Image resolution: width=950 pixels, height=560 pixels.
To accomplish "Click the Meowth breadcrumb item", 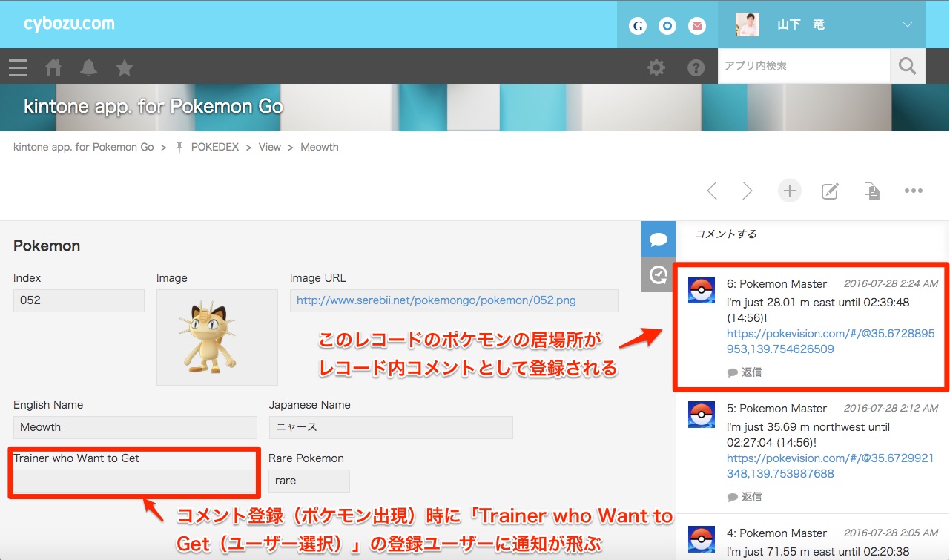I will (320, 147).
